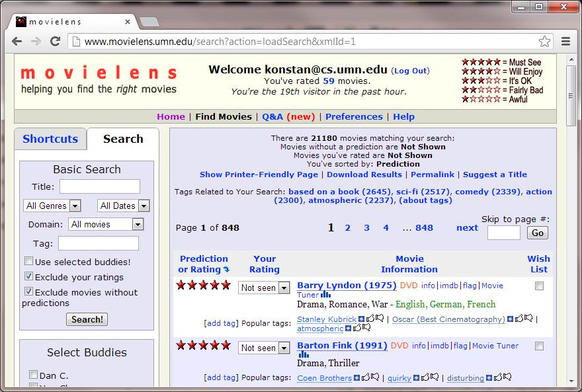Toggle the Use selected buddies checkbox
Screen dimensions: 582x392
28,260
